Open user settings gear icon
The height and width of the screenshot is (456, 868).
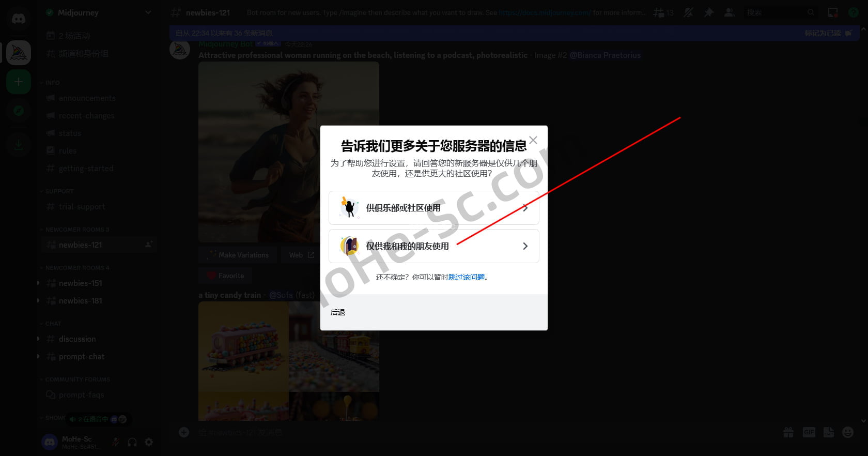click(x=149, y=442)
